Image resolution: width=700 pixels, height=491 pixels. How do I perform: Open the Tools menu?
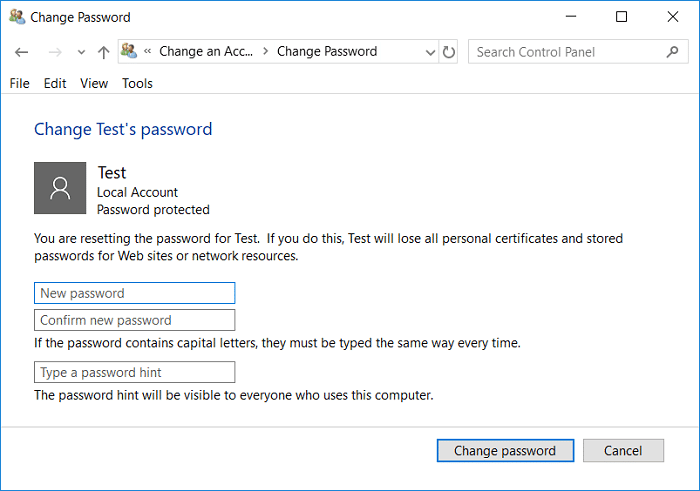(137, 83)
